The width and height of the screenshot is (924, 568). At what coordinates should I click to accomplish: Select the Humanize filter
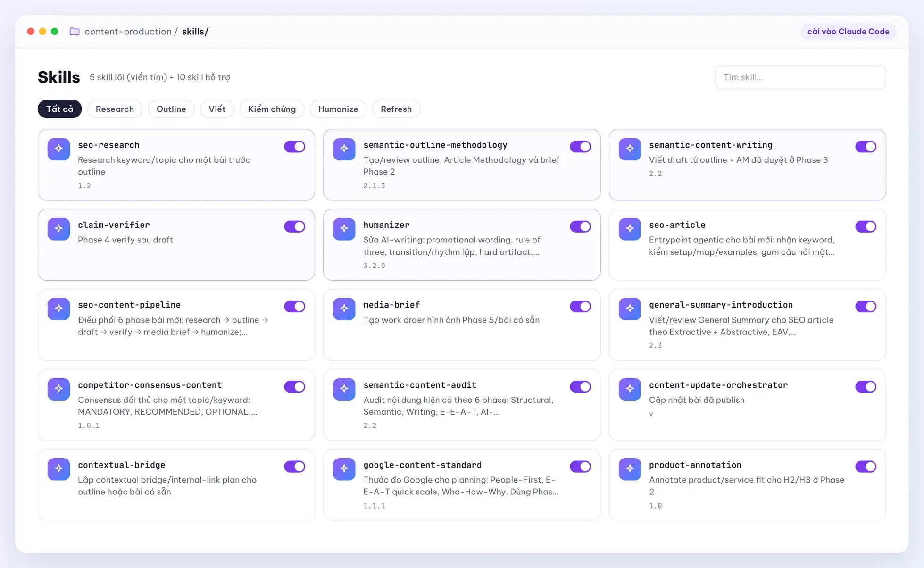(338, 109)
